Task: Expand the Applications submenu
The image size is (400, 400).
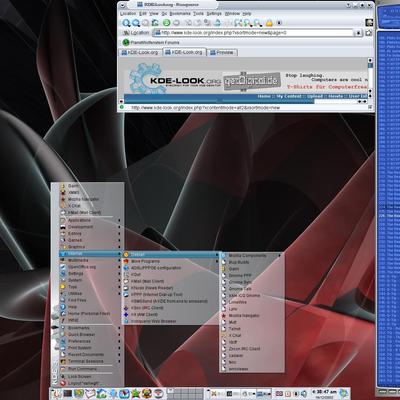Action: pyautogui.click(x=90, y=220)
